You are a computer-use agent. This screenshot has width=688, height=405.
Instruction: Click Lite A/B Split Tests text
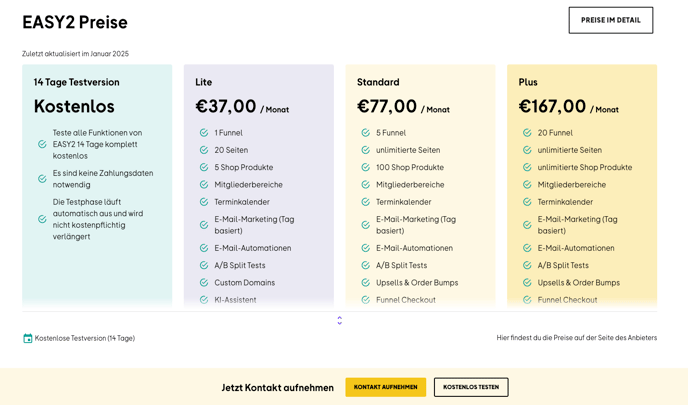[240, 265]
